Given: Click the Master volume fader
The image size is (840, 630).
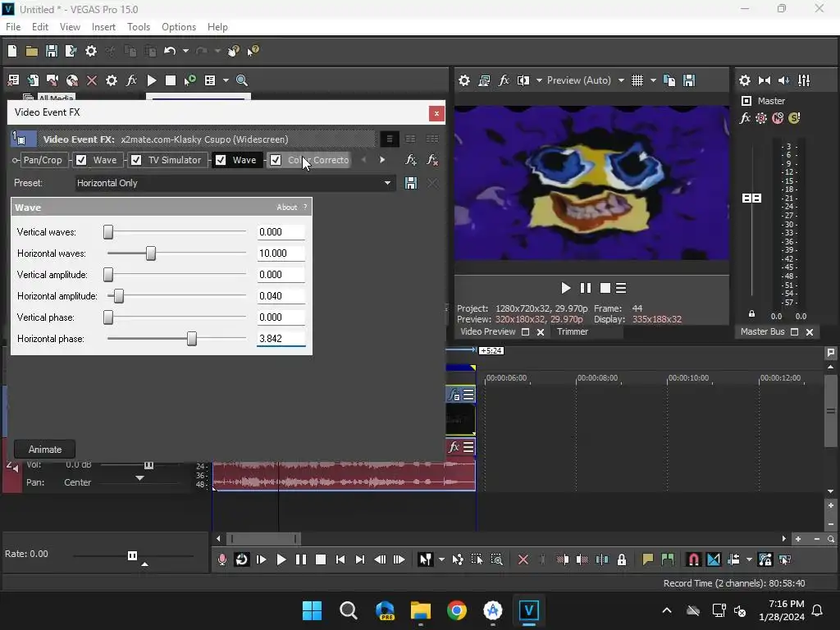Looking at the screenshot, I should point(751,199).
